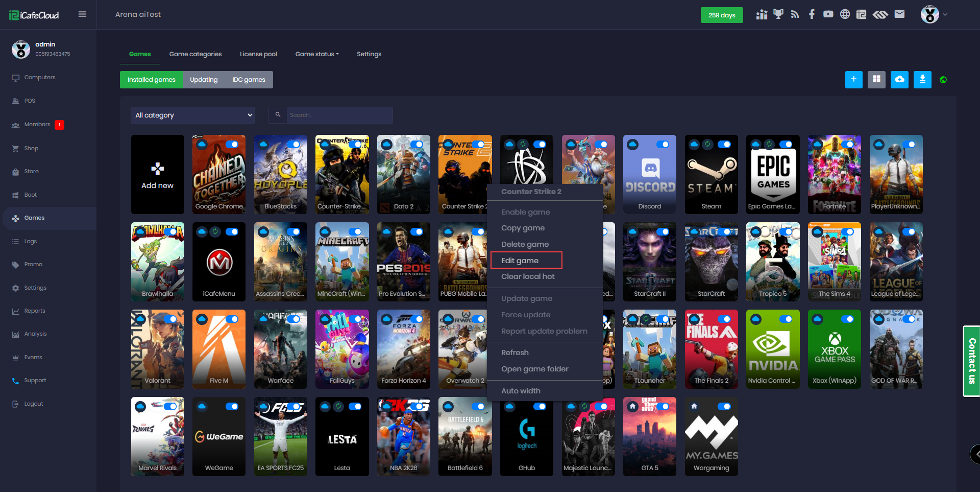Image resolution: width=980 pixels, height=492 pixels.
Task: Click the Installed games button
Action: click(x=151, y=80)
